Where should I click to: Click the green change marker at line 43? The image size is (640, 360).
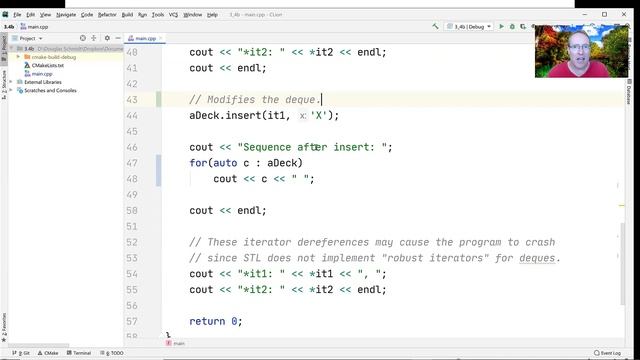click(158, 100)
